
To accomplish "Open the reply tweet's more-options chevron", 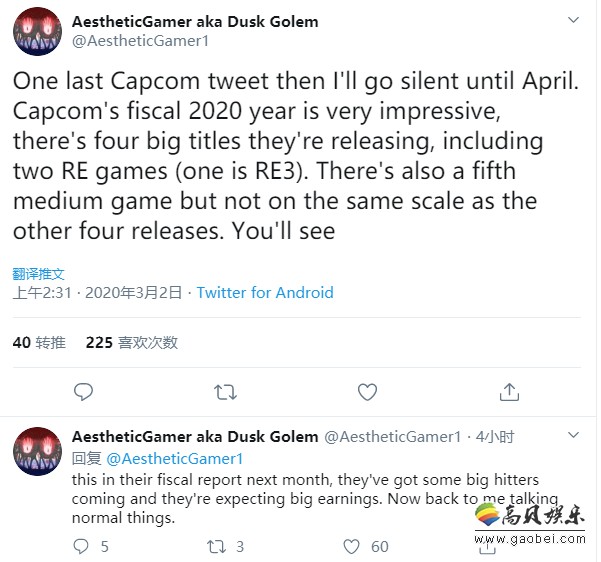I will point(574,436).
